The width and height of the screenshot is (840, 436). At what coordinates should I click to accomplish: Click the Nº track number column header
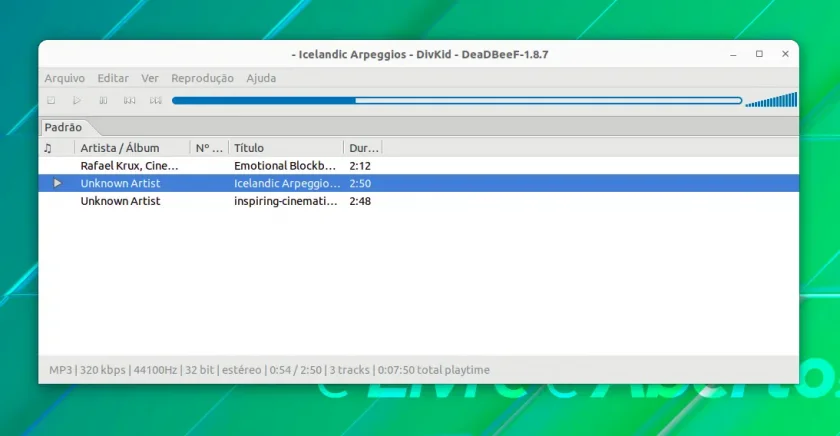tap(209, 148)
